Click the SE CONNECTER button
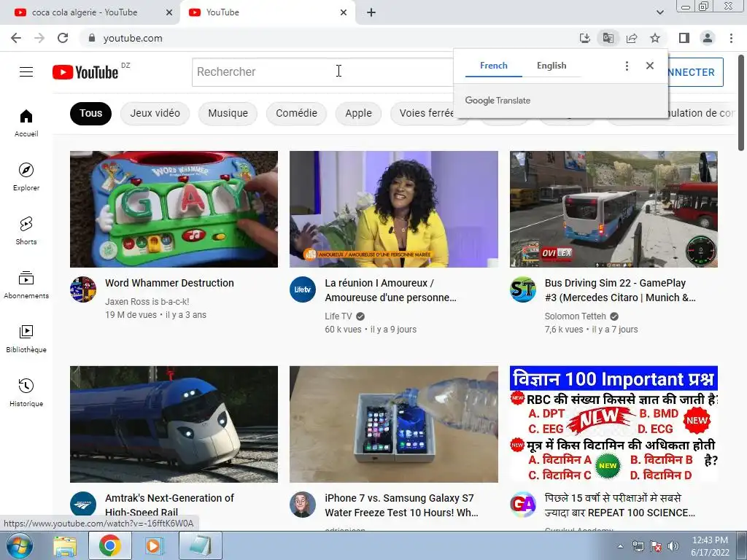This screenshot has height=560, width=747. tap(695, 72)
